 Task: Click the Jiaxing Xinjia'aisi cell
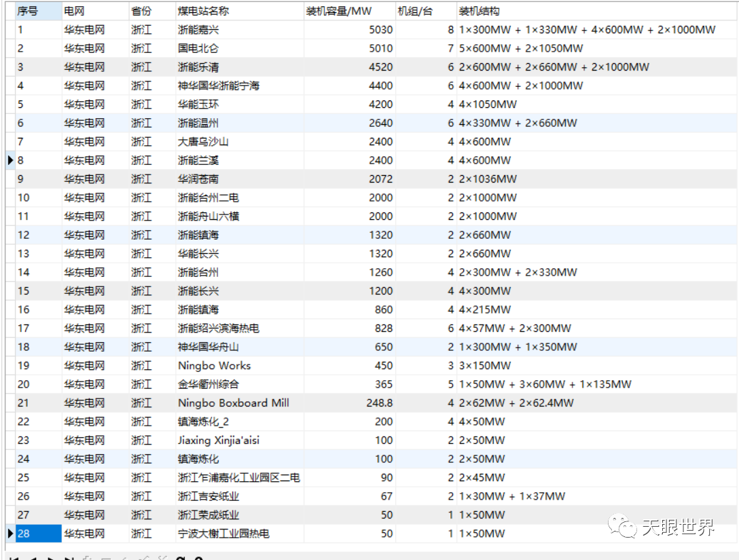[239, 441]
